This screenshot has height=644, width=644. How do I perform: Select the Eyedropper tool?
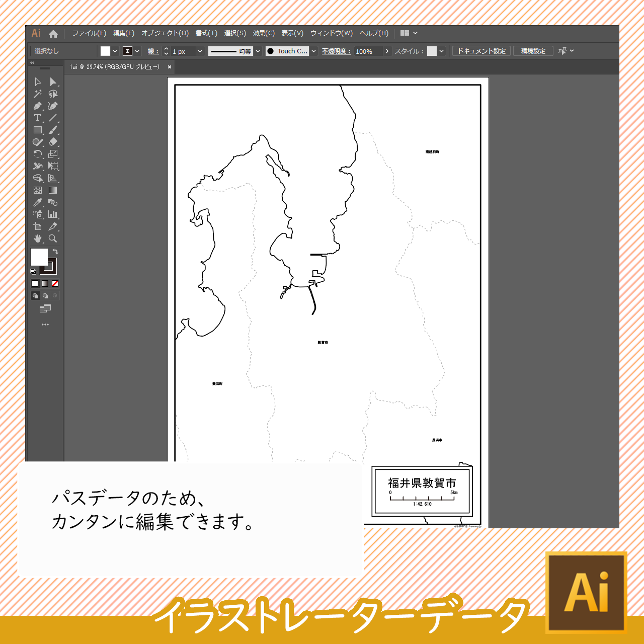pos(38,202)
